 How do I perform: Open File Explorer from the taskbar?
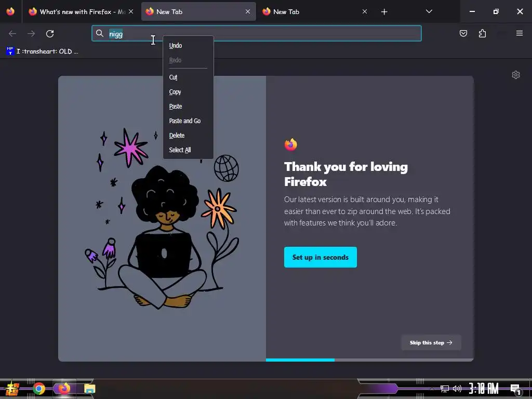89,389
